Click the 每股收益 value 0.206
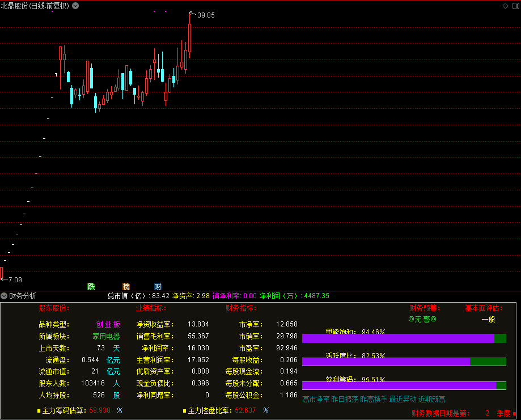 [289, 360]
